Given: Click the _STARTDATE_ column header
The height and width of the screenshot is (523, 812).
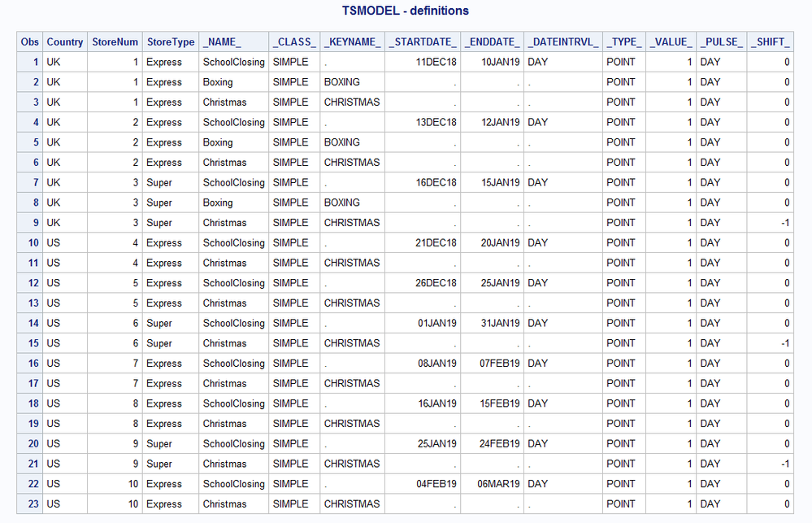Looking at the screenshot, I should pos(423,42).
